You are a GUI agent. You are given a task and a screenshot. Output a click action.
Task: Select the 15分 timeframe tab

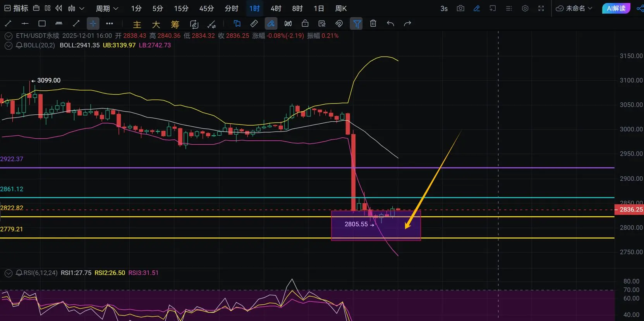pos(181,8)
